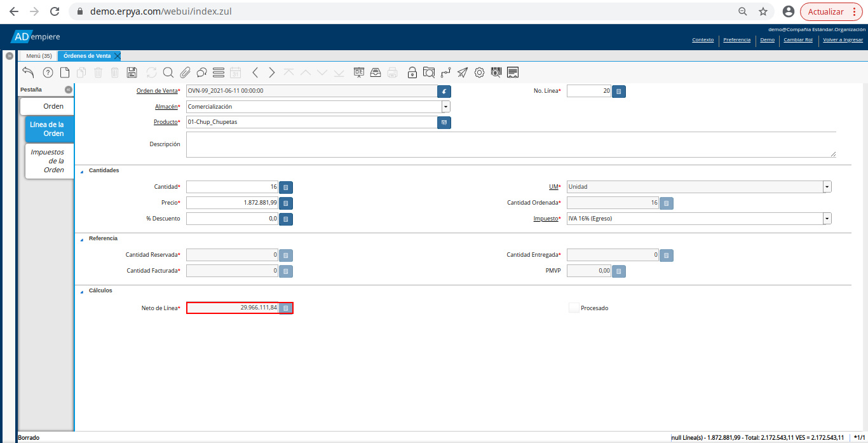
Task: Switch to the Menú (35) tab
Action: coord(39,56)
